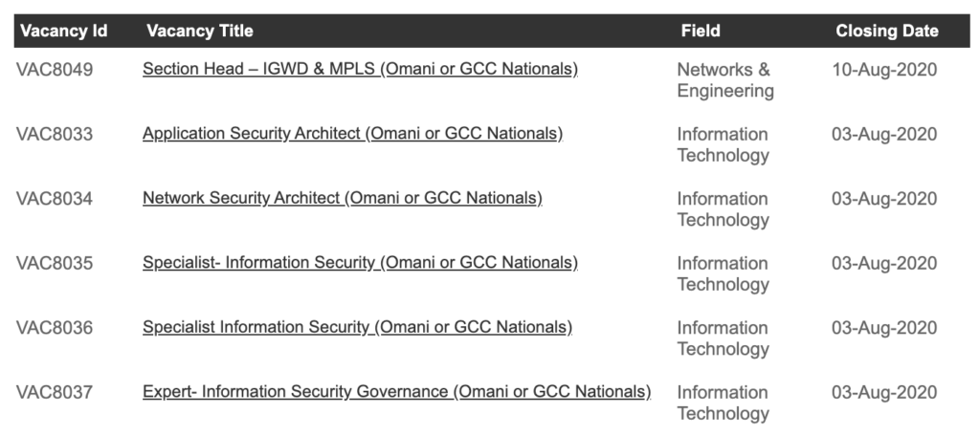Open Network Security Architect vacancy link

click(x=342, y=199)
